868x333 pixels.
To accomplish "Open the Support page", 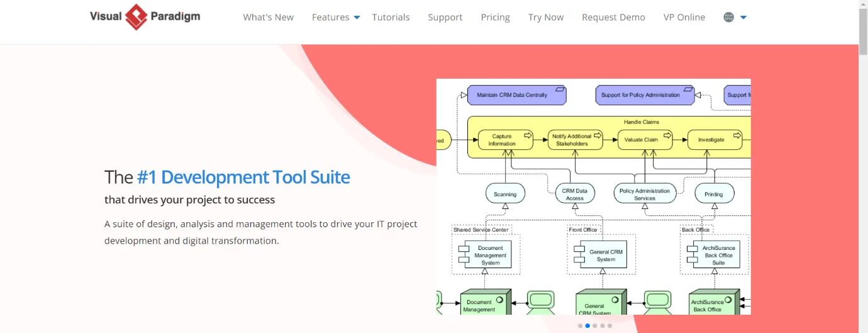I will (x=445, y=18).
